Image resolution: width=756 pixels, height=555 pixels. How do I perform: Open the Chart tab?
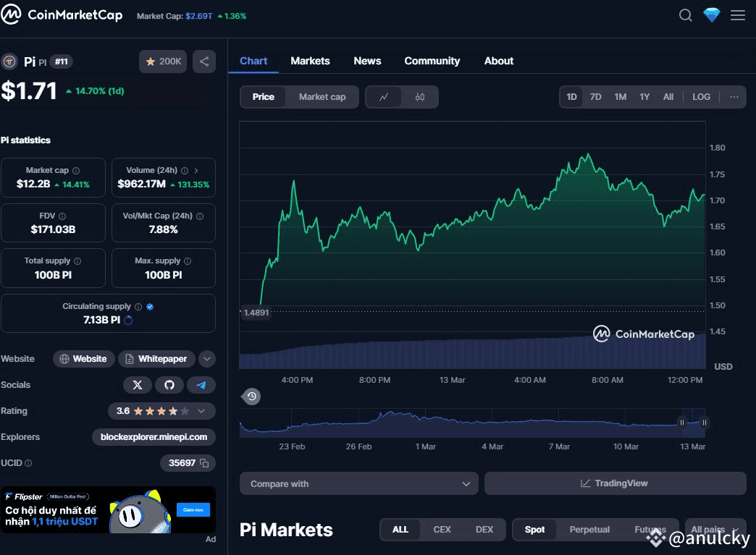click(253, 62)
